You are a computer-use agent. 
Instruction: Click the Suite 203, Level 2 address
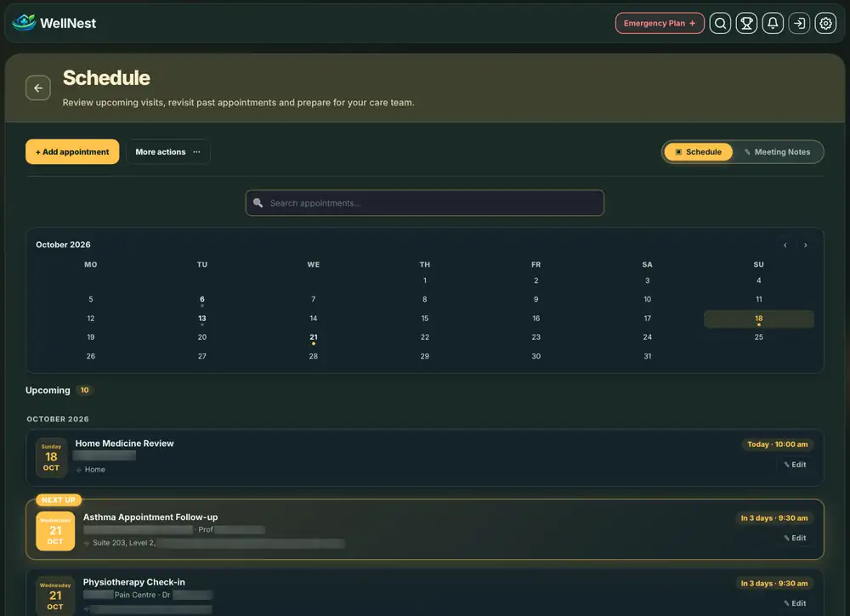click(x=124, y=543)
